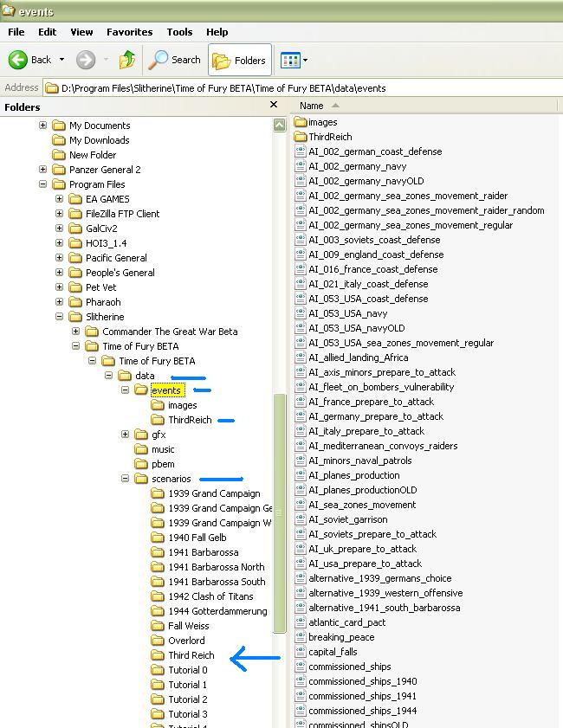Click the atlantic_card_pact file icon

coord(301,622)
